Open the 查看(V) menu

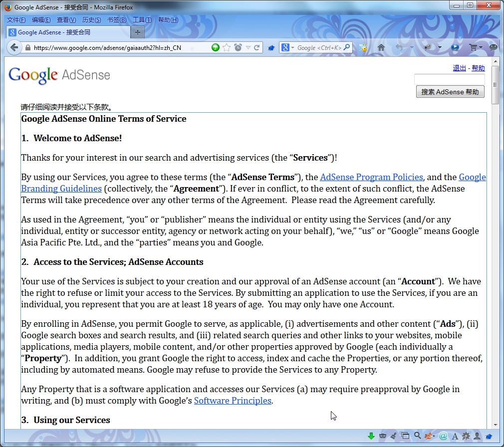click(x=66, y=20)
